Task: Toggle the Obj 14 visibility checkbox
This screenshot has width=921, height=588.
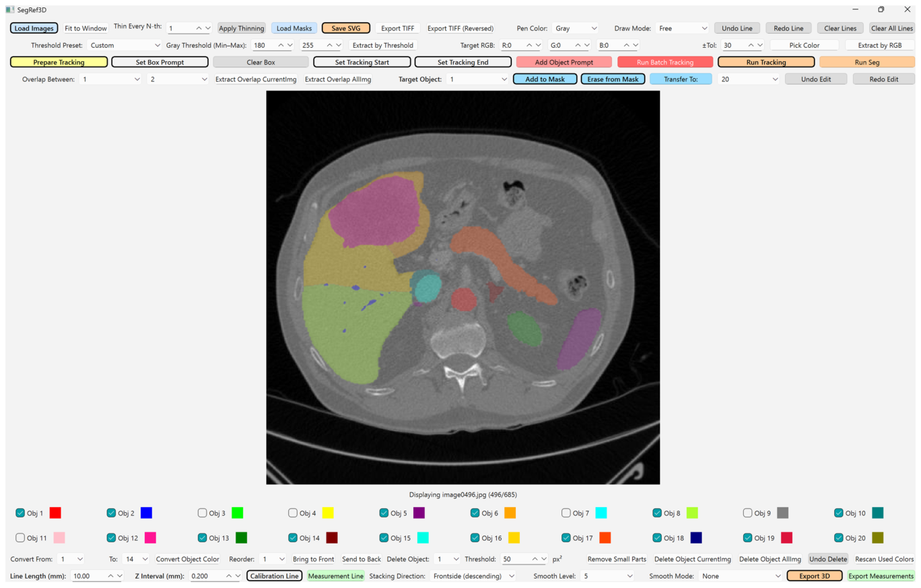Action: 293,538
